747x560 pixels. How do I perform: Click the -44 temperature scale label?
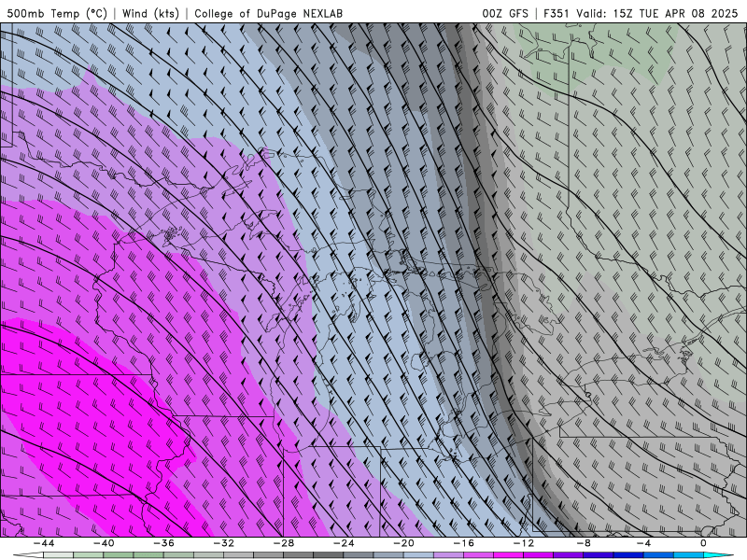pos(44,543)
